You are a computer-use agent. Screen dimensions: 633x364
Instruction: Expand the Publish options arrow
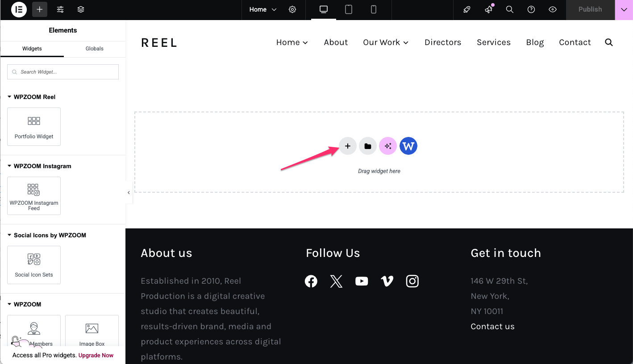pyautogui.click(x=624, y=9)
